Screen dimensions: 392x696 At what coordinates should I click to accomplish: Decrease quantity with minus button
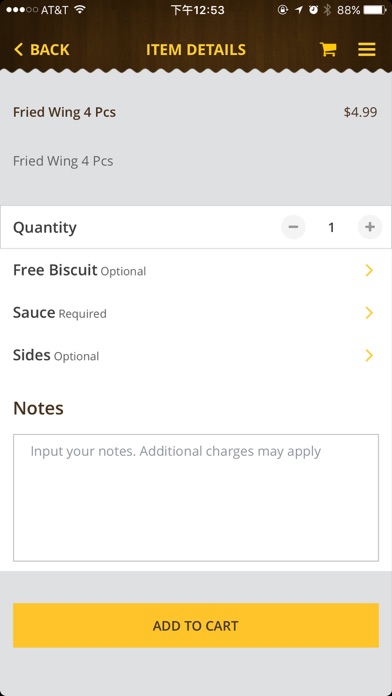pyautogui.click(x=293, y=227)
